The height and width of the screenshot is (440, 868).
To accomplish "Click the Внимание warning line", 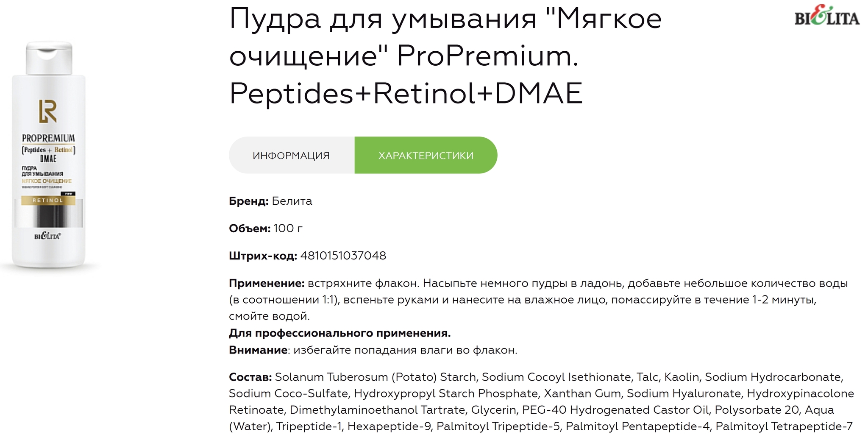I will (373, 350).
